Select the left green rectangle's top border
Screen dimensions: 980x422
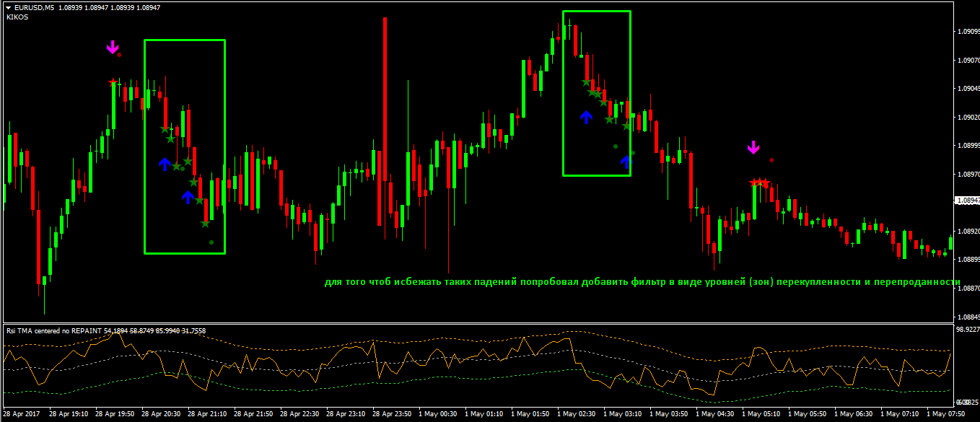(185, 40)
